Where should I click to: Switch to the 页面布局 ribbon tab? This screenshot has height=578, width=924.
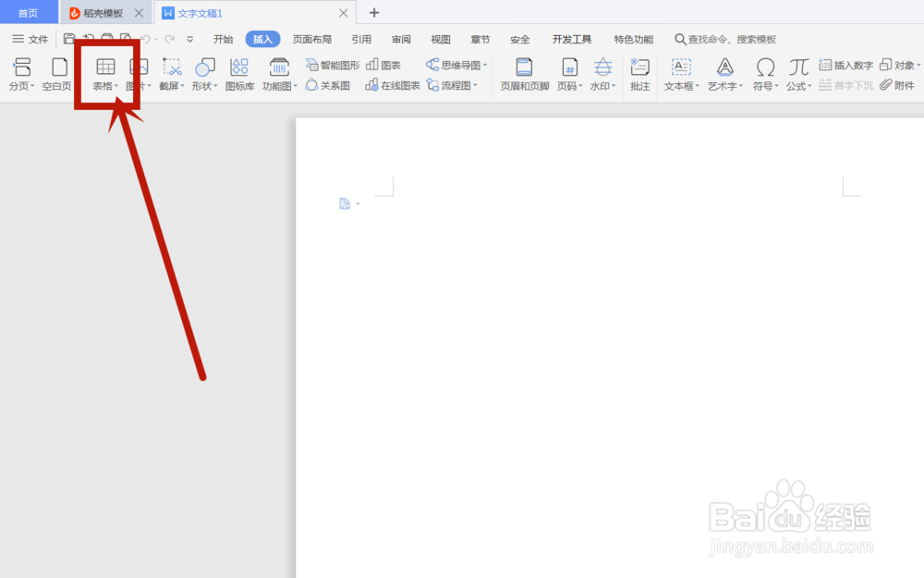click(x=311, y=39)
